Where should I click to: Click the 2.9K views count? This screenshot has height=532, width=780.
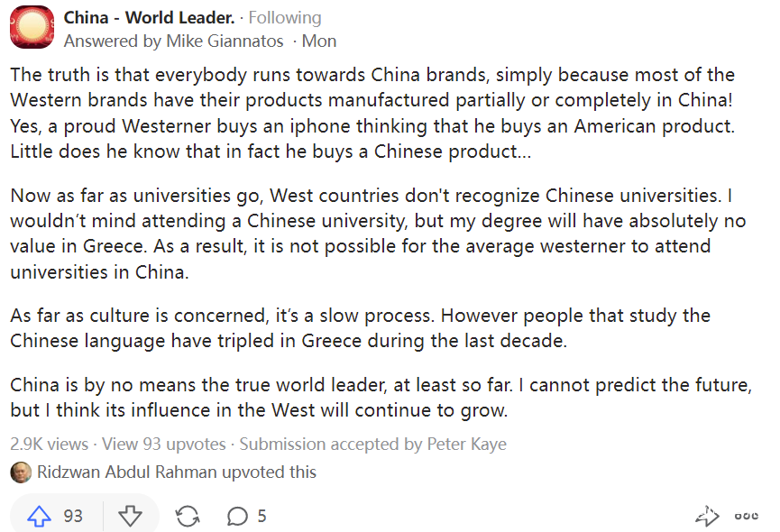50,444
